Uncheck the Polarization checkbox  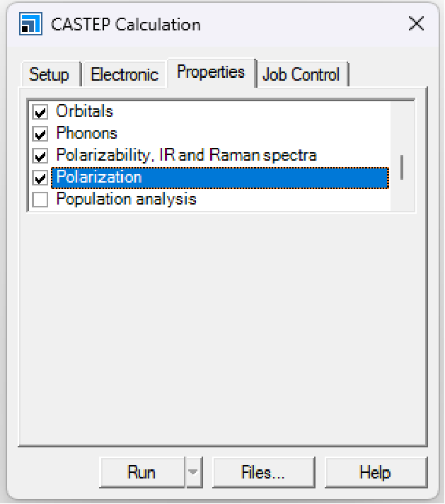tap(41, 178)
